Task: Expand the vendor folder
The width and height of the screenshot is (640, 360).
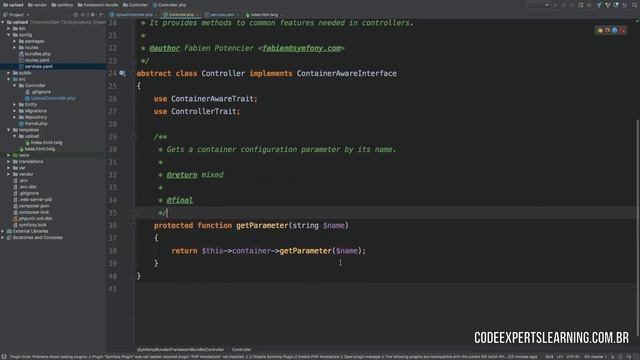Action: 9,174
